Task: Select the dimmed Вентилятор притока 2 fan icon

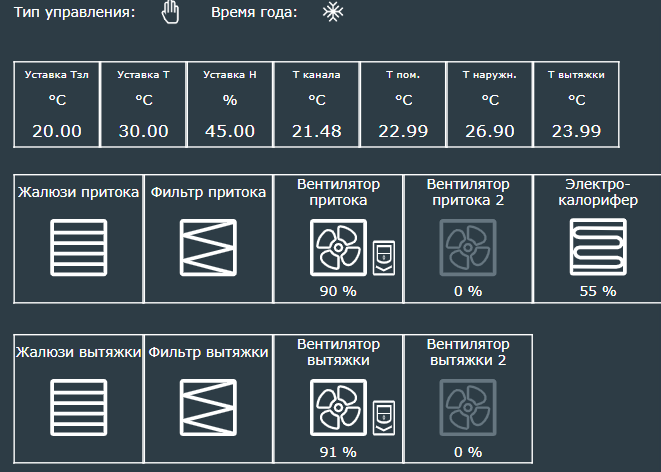Action: pyautogui.click(x=468, y=247)
